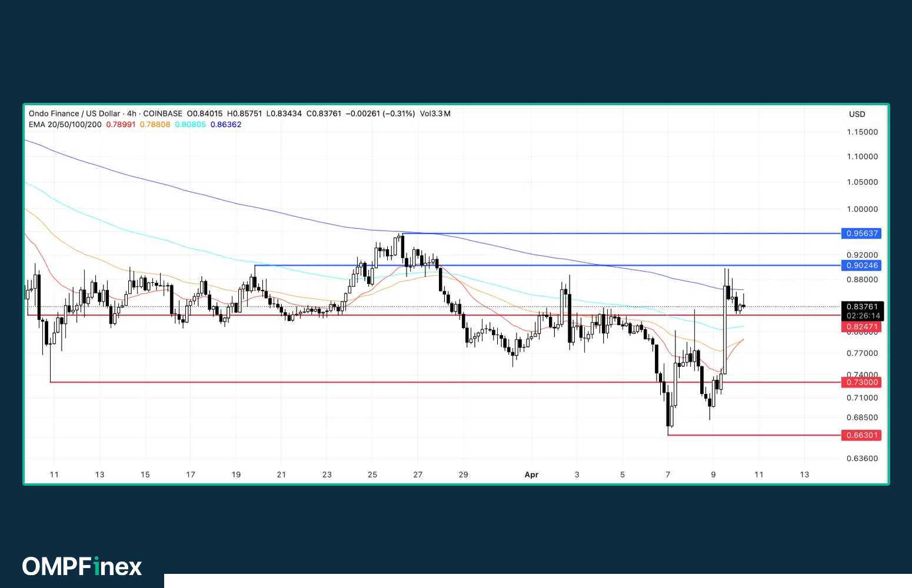Click the current price tag 0.83761
Image resolution: width=912 pixels, height=588 pixels.
click(862, 307)
